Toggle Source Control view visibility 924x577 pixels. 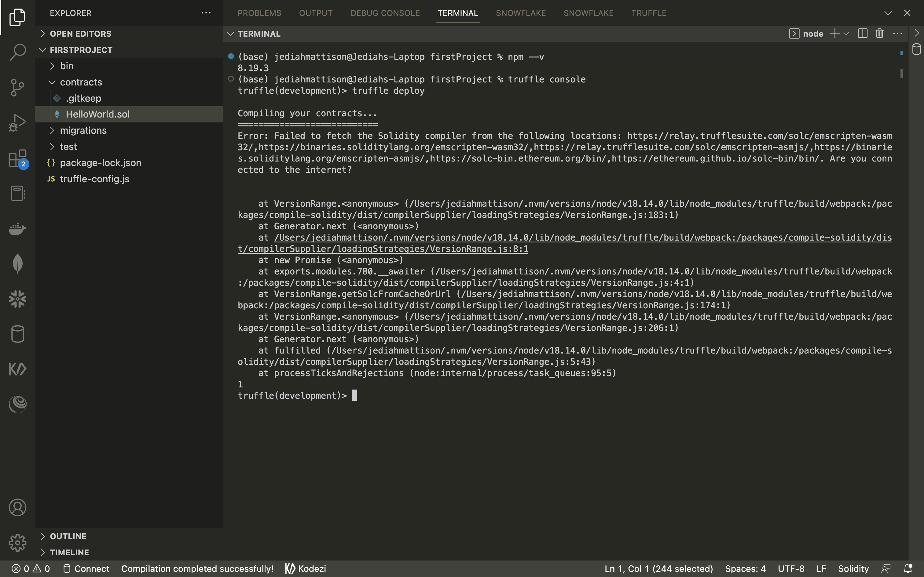(x=17, y=88)
